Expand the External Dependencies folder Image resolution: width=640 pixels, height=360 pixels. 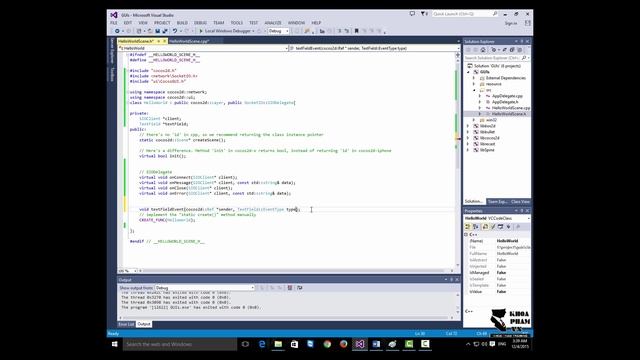click(x=474, y=78)
